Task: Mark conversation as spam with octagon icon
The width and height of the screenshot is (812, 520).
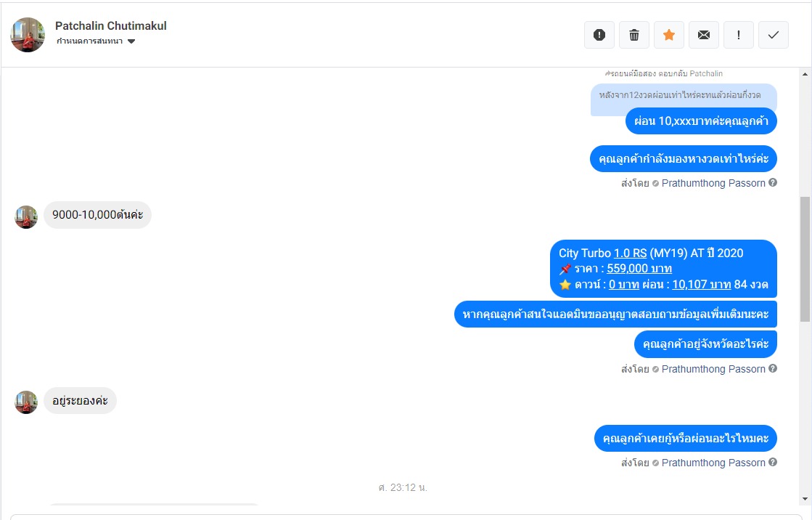Action: [599, 35]
